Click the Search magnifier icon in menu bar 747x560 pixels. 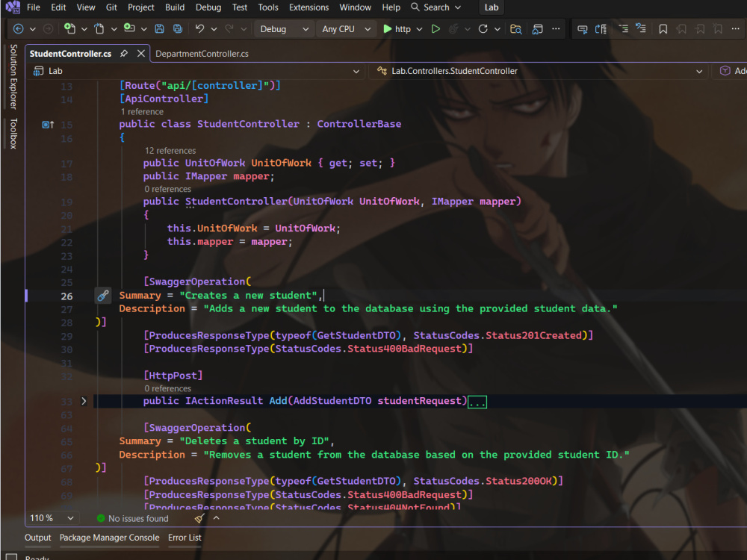tap(415, 7)
